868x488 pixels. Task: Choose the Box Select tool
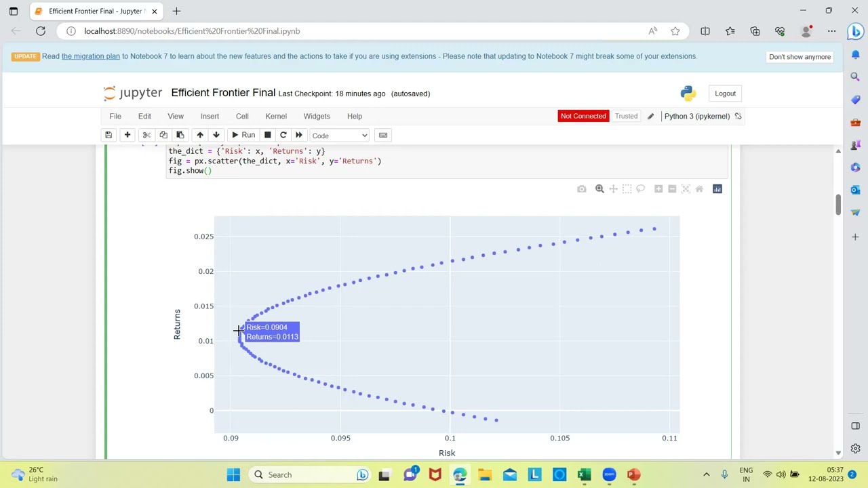pos(627,189)
